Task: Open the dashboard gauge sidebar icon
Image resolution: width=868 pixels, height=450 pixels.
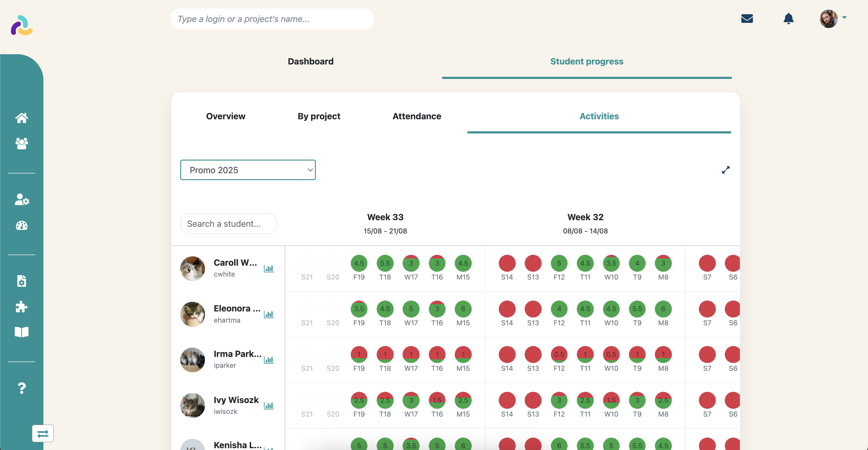Action: (22, 225)
